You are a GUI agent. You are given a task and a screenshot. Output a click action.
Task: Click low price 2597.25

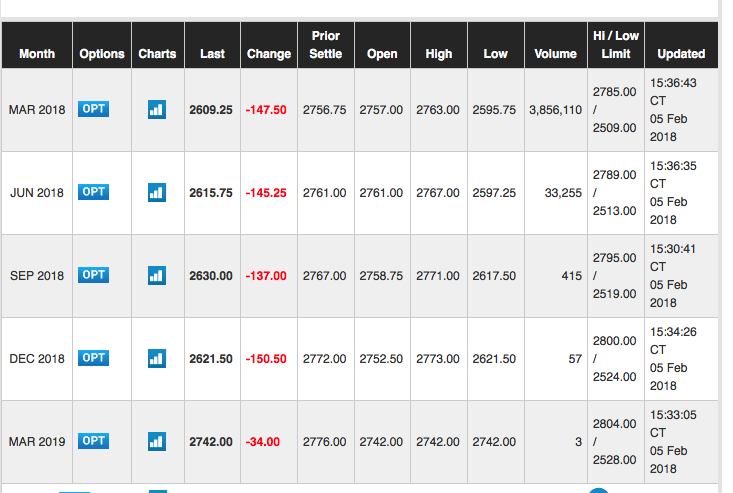pos(494,193)
